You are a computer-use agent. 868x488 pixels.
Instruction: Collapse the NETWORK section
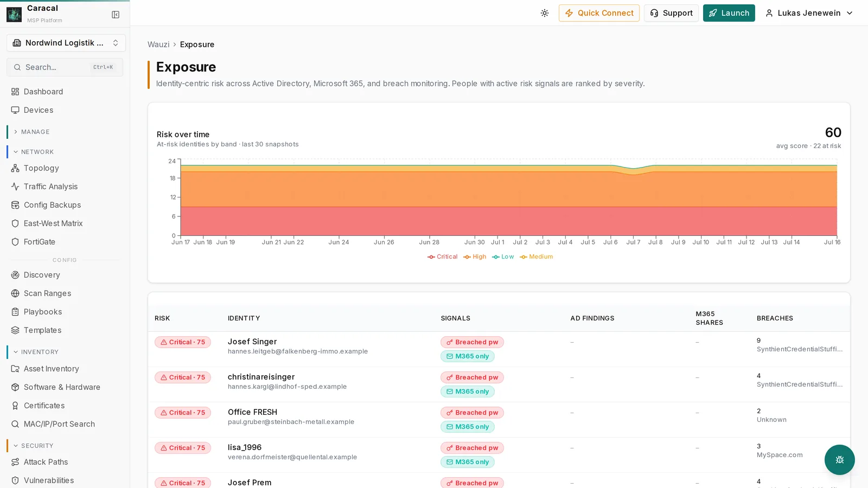37,152
